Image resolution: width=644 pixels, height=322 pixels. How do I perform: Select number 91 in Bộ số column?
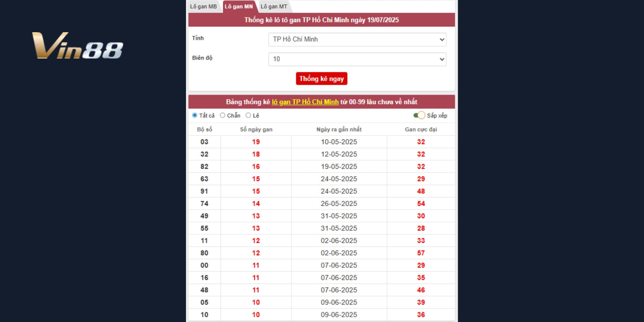tap(204, 191)
